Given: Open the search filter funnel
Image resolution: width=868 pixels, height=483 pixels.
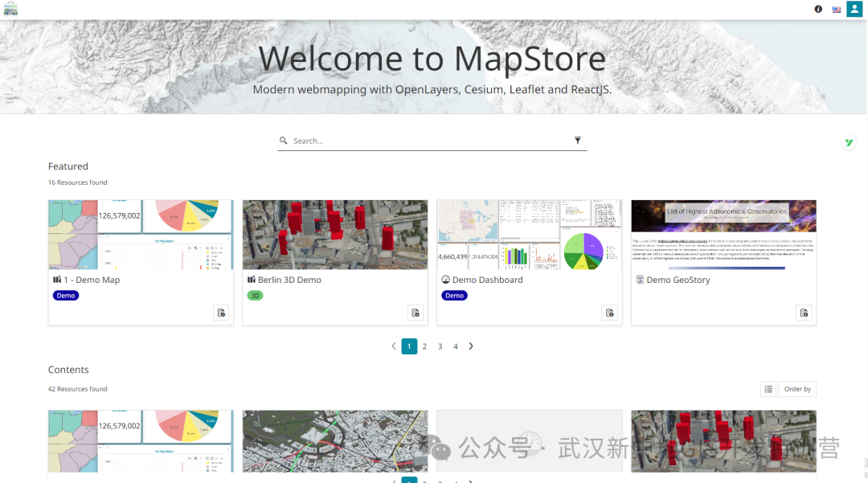Looking at the screenshot, I should point(577,141).
